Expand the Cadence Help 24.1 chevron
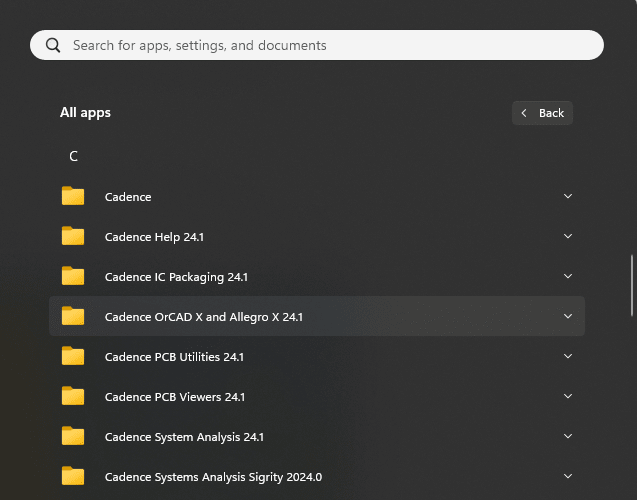This screenshot has width=637, height=500. tap(568, 236)
